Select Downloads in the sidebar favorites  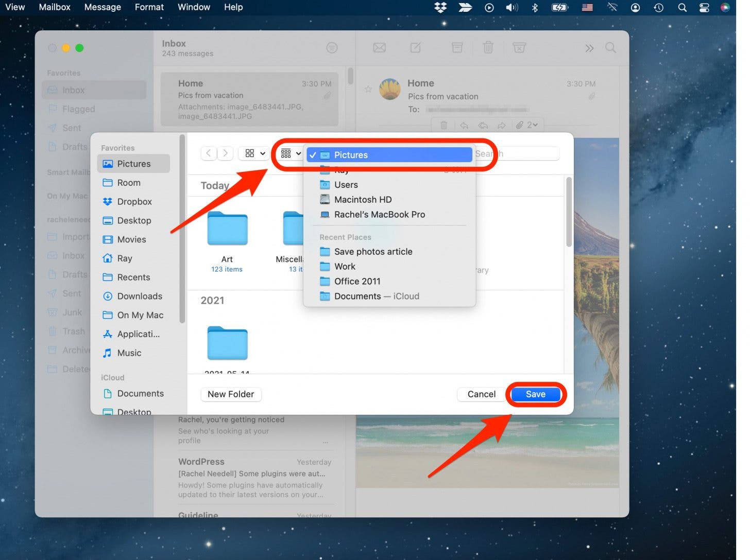tap(139, 296)
